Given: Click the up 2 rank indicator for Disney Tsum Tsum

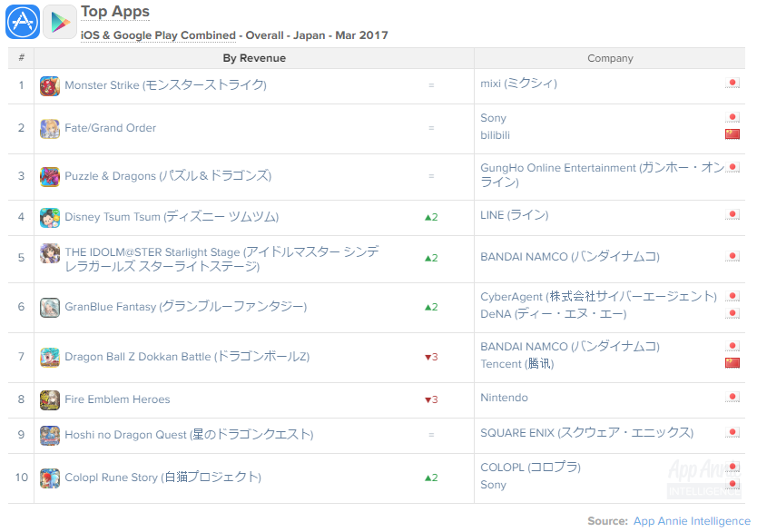Looking at the screenshot, I should (x=431, y=217).
